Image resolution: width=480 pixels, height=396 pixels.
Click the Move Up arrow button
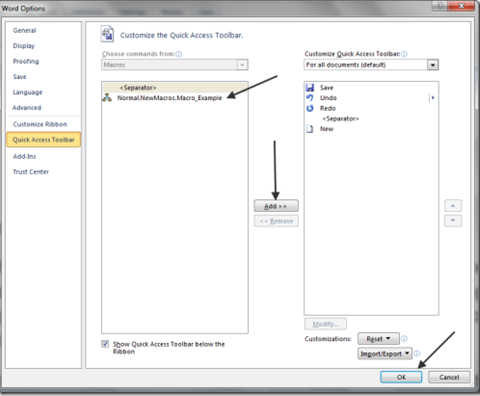[453, 206]
